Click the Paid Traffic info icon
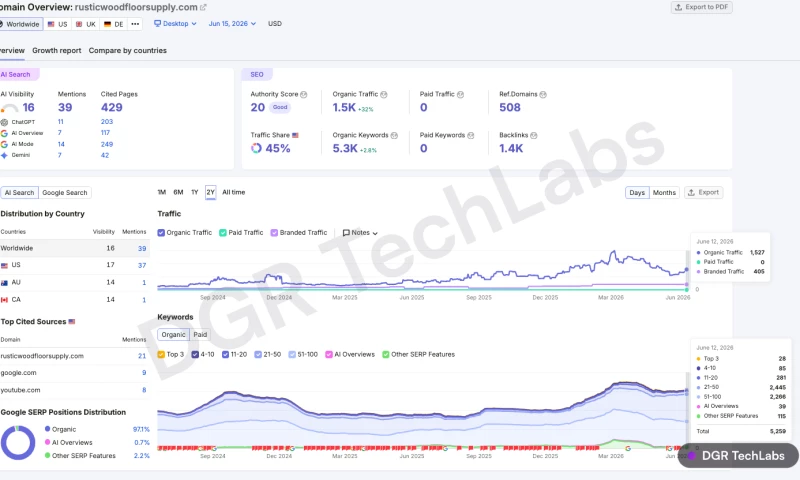 [x=460, y=94]
